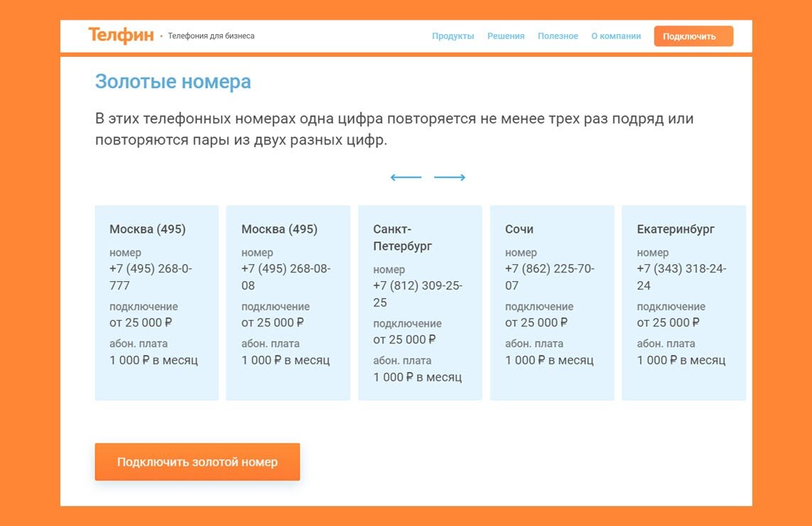Click the Сочи card title
The image size is (812, 526).
click(x=519, y=229)
